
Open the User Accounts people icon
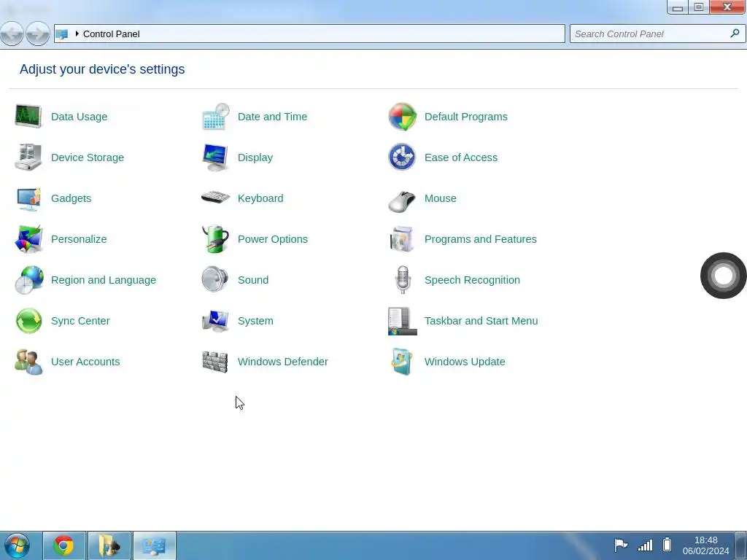click(28, 362)
